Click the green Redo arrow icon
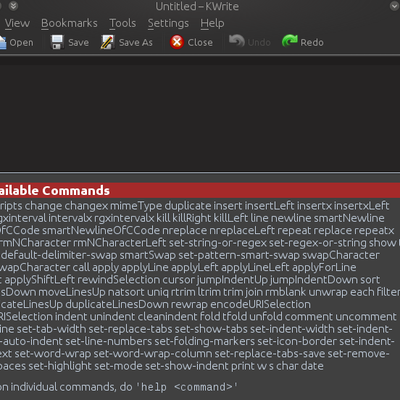The image size is (400, 400). coord(289,42)
